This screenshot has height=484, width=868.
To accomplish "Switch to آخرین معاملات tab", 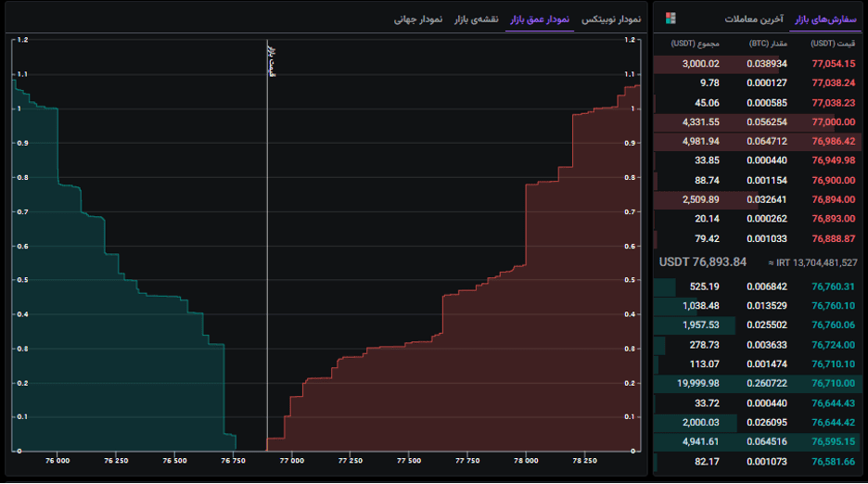I will coord(754,19).
